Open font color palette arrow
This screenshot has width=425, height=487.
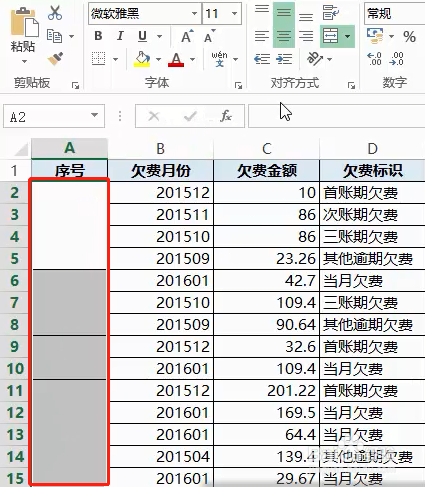192,59
